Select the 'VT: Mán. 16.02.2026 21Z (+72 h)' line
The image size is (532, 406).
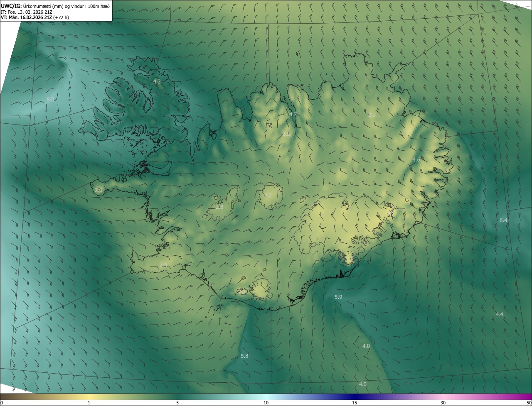pos(35,17)
